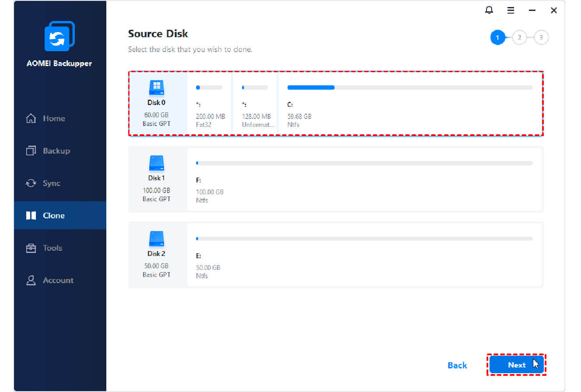Image resolution: width=581 pixels, height=392 pixels.
Task: Click the Backup icon in sidebar
Action: 31,151
